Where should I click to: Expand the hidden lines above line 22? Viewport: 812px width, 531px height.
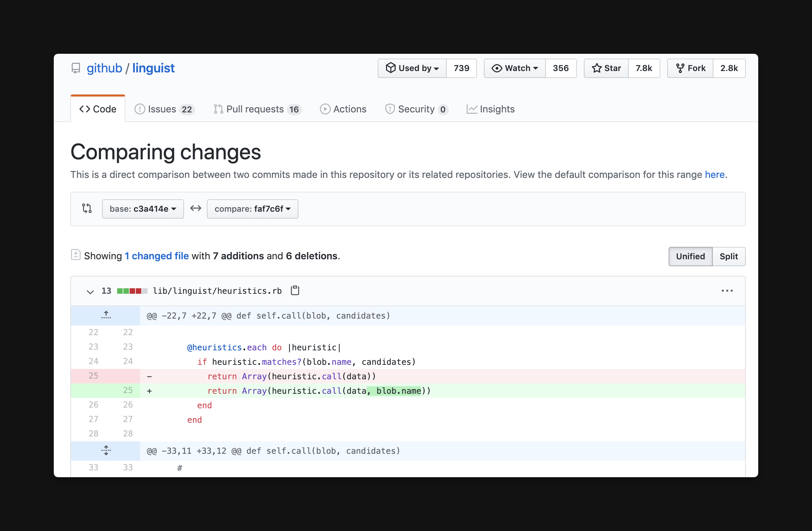coord(106,315)
